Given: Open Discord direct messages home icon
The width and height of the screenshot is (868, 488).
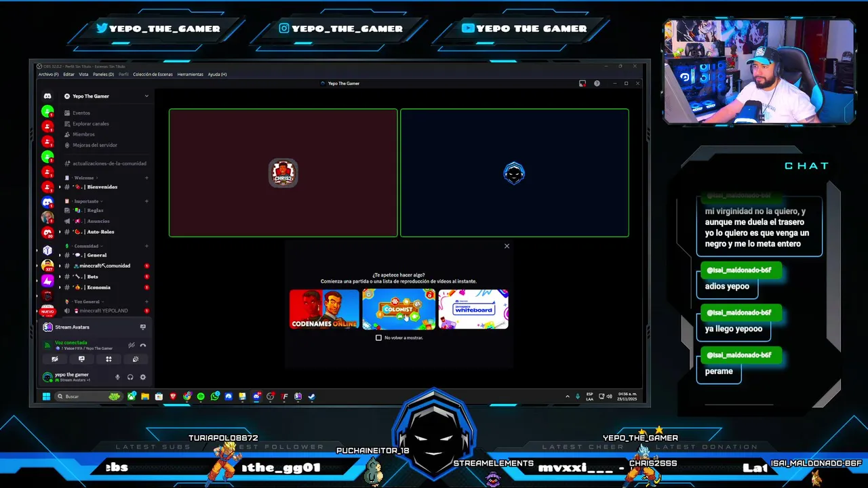Looking at the screenshot, I should click(x=47, y=96).
